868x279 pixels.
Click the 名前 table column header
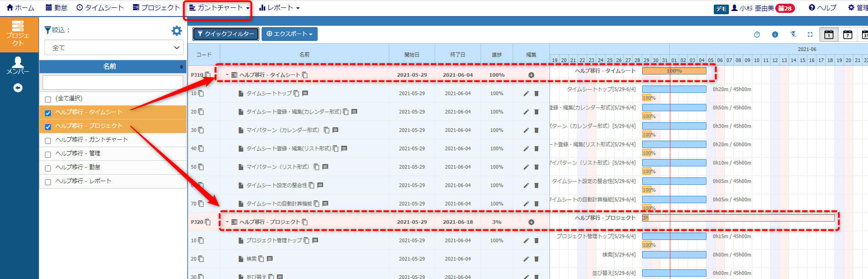point(304,55)
